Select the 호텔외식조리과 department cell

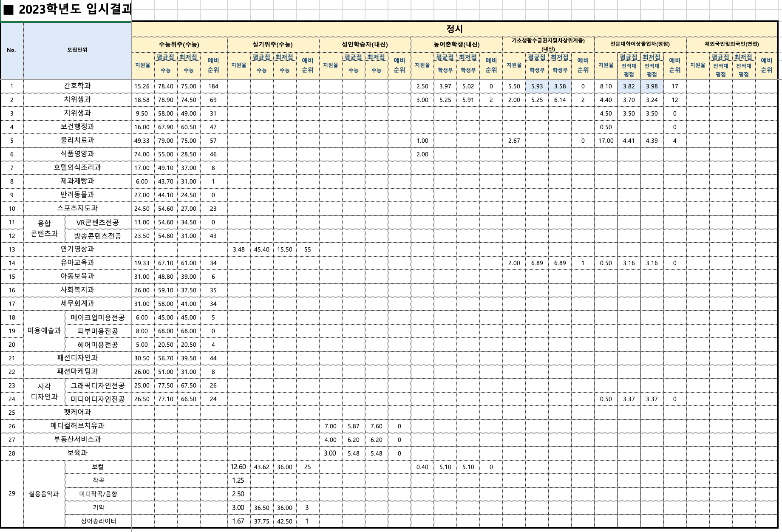[77, 167]
